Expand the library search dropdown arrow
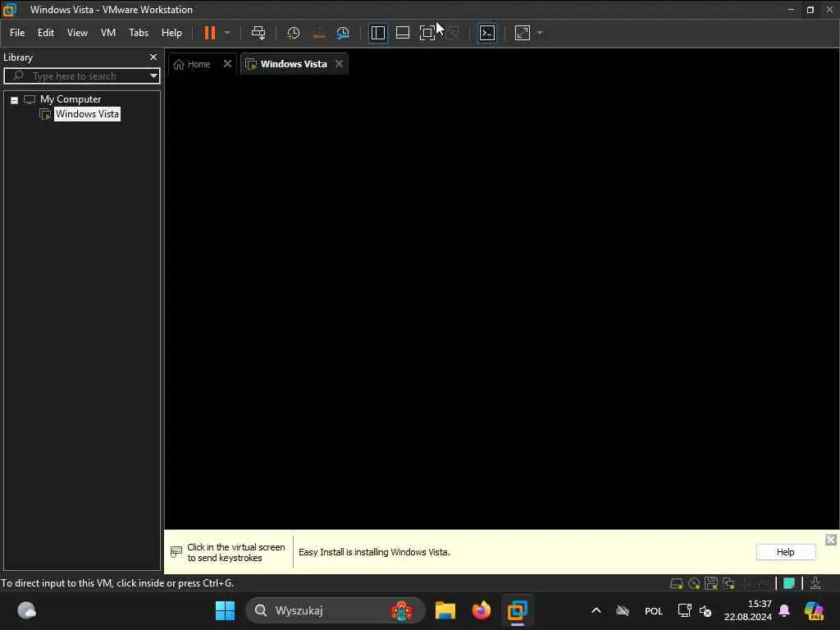The height and width of the screenshot is (630, 840). coord(153,76)
